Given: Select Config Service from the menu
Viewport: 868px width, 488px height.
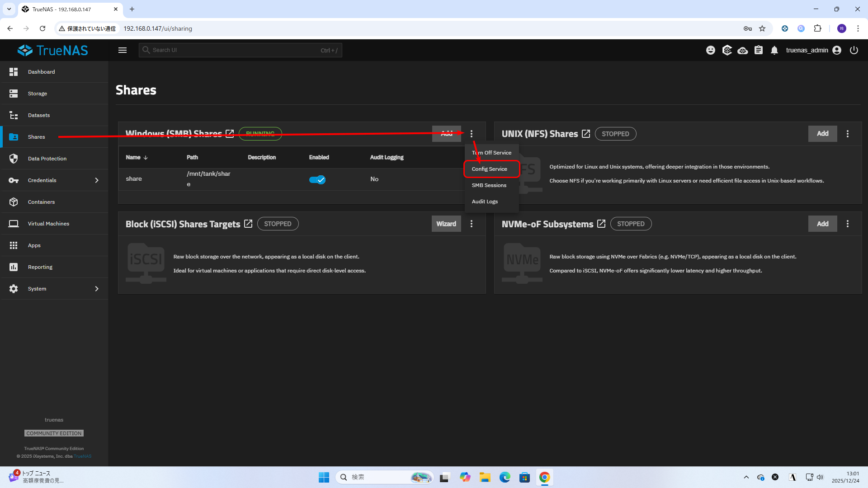Looking at the screenshot, I should [x=490, y=169].
